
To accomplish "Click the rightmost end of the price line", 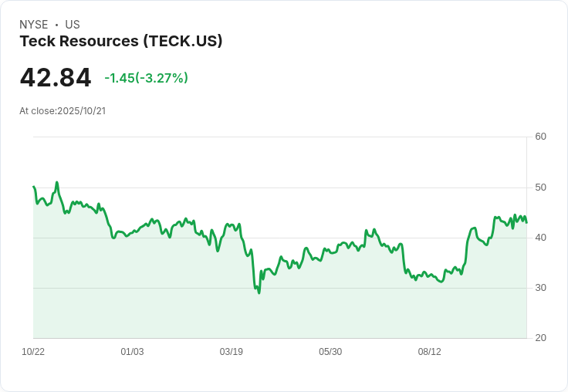I will coord(526,222).
